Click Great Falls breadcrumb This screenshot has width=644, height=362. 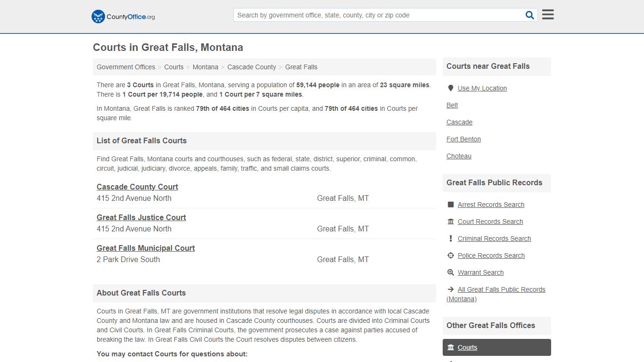point(301,67)
